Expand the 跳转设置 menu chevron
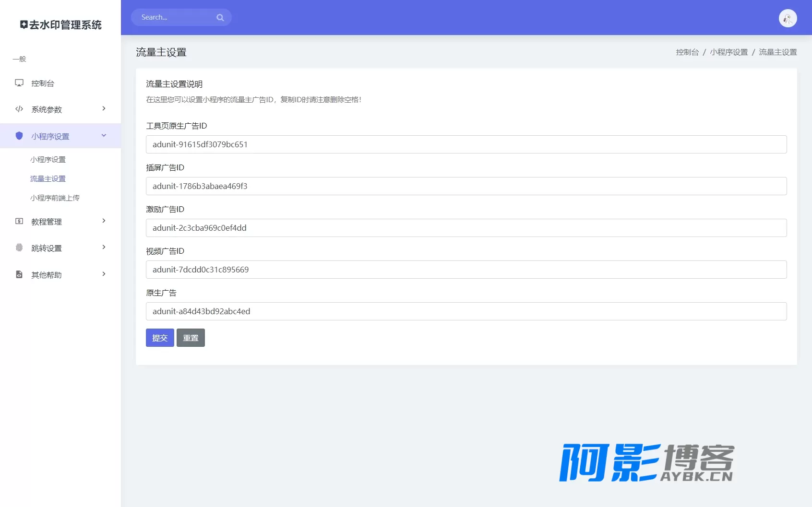 (x=104, y=247)
